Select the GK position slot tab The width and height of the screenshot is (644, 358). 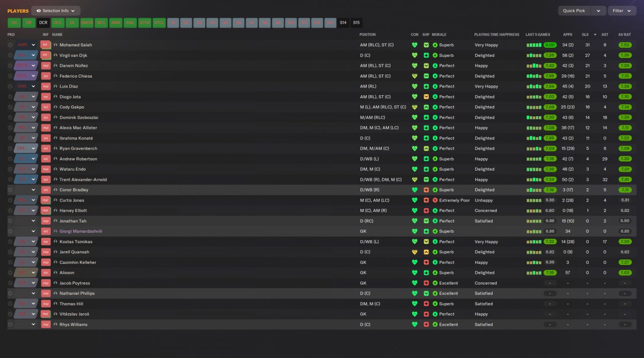point(14,23)
